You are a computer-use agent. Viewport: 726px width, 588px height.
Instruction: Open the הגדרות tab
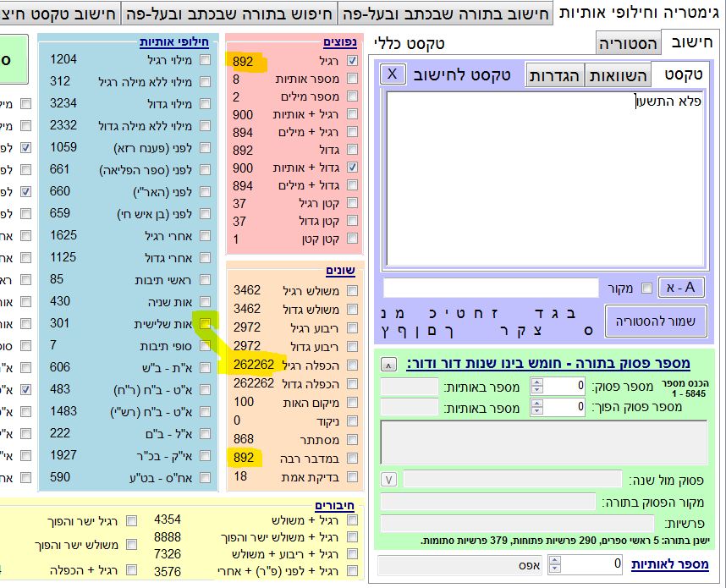click(555, 75)
